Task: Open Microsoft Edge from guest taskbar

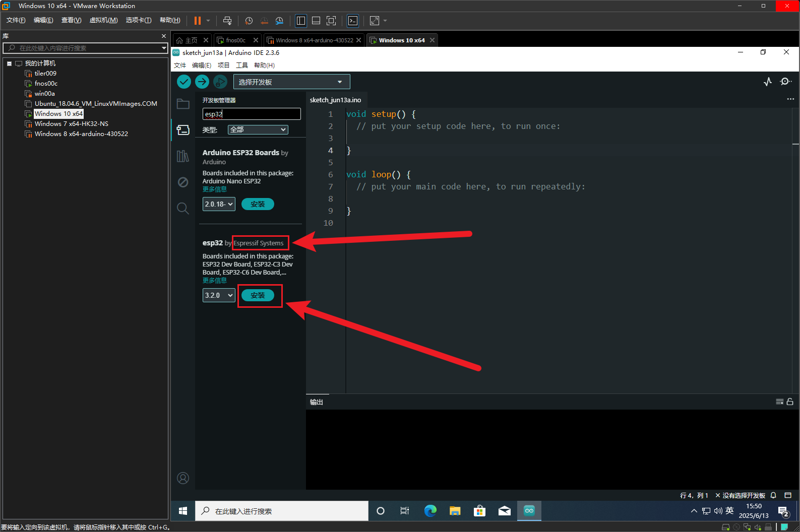Action: click(x=430, y=511)
